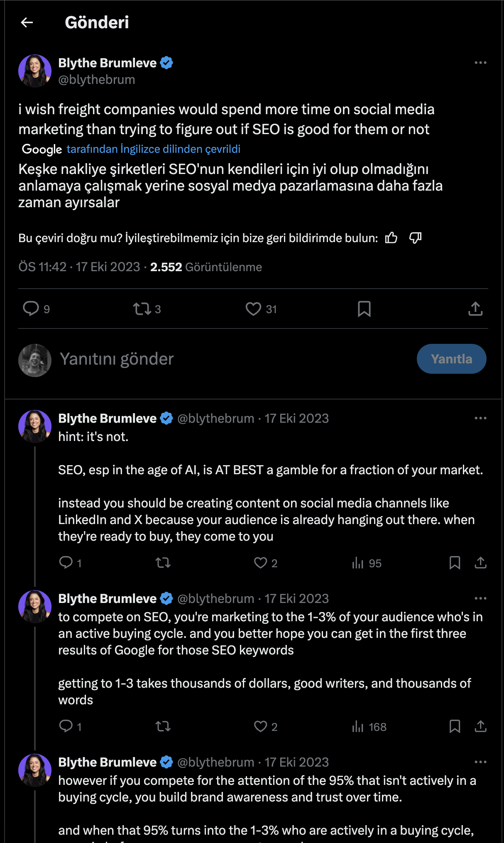Open the more options menu on the main tweet
Screen dimensions: 504x843
(x=480, y=62)
